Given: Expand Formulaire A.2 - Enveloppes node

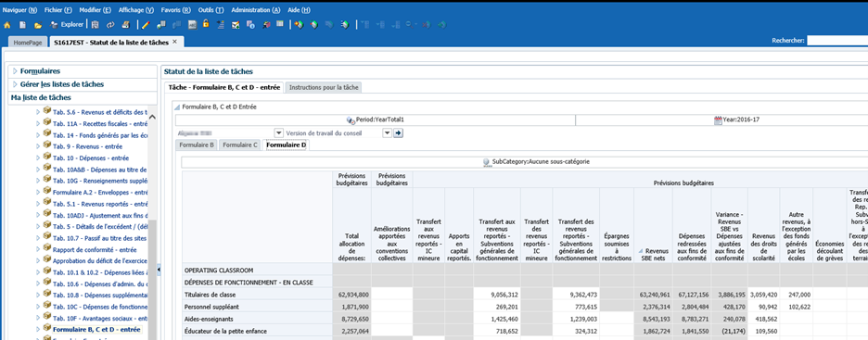Looking at the screenshot, I should [38, 192].
